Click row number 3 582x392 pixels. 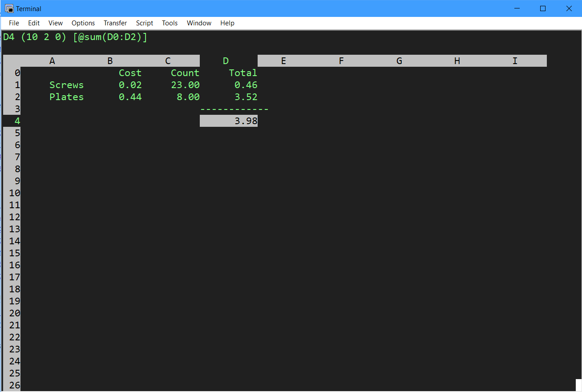[17, 109]
